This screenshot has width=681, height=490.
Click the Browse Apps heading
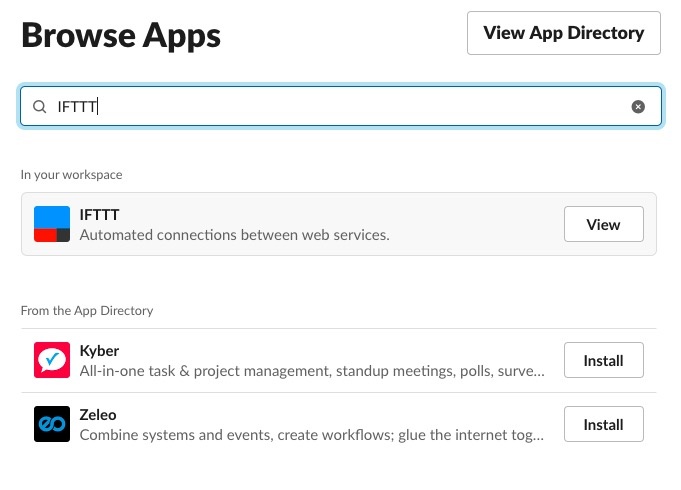point(121,36)
